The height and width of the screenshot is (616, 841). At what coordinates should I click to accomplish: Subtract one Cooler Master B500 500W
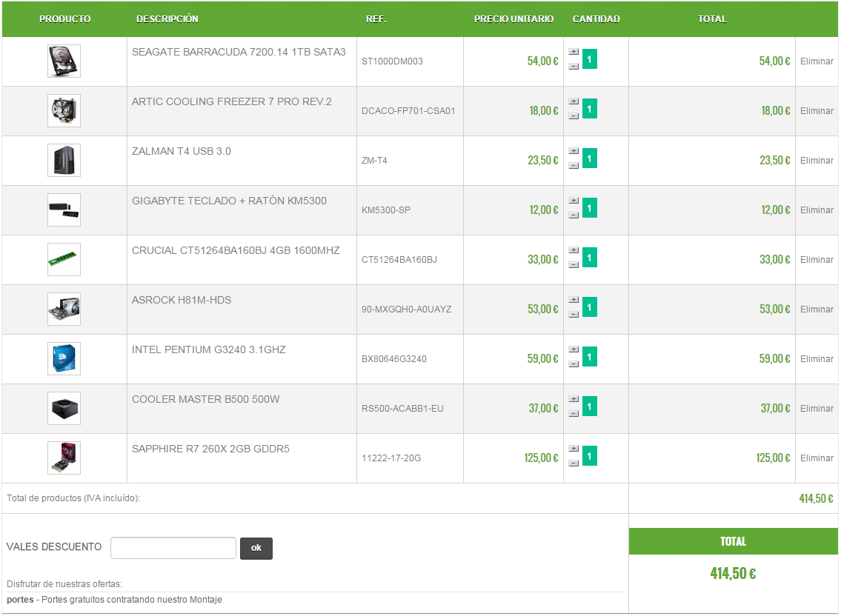574,413
